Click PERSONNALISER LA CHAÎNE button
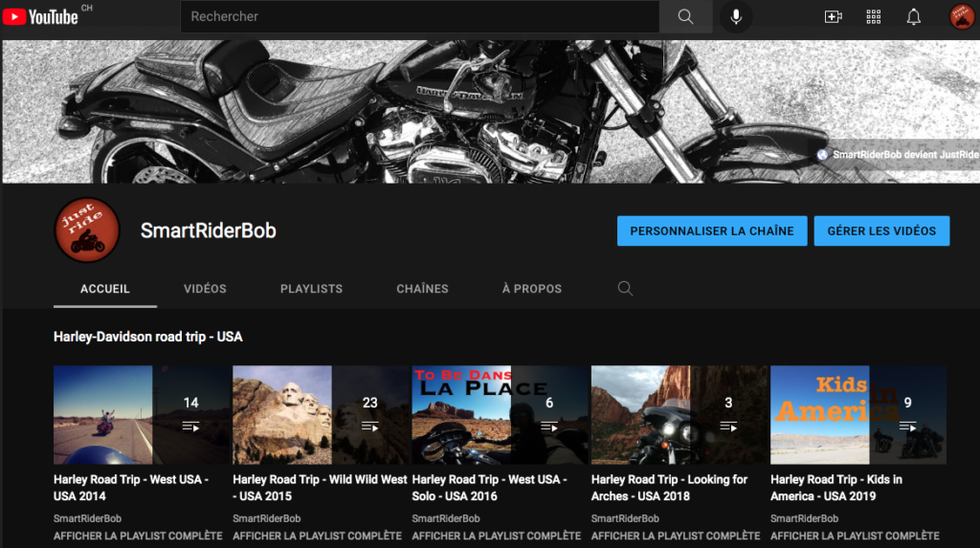 pyautogui.click(x=712, y=231)
